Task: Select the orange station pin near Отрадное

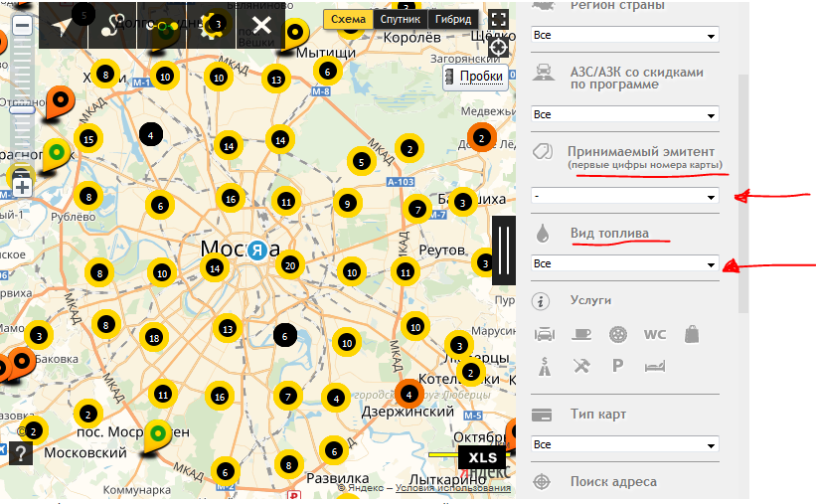Action: click(x=59, y=102)
